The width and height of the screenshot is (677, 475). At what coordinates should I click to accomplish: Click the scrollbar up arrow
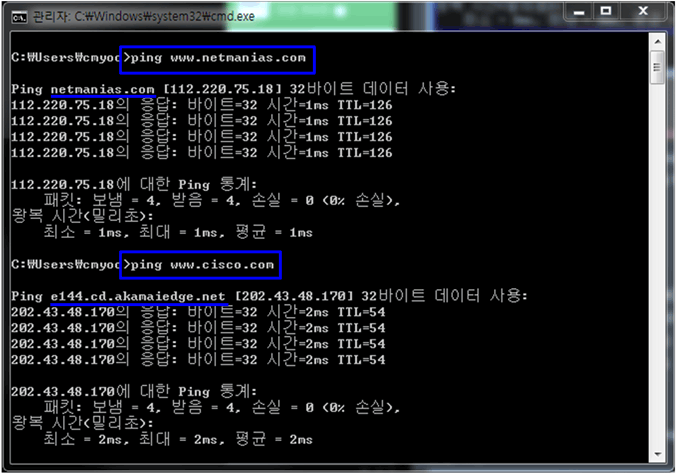[x=658, y=42]
